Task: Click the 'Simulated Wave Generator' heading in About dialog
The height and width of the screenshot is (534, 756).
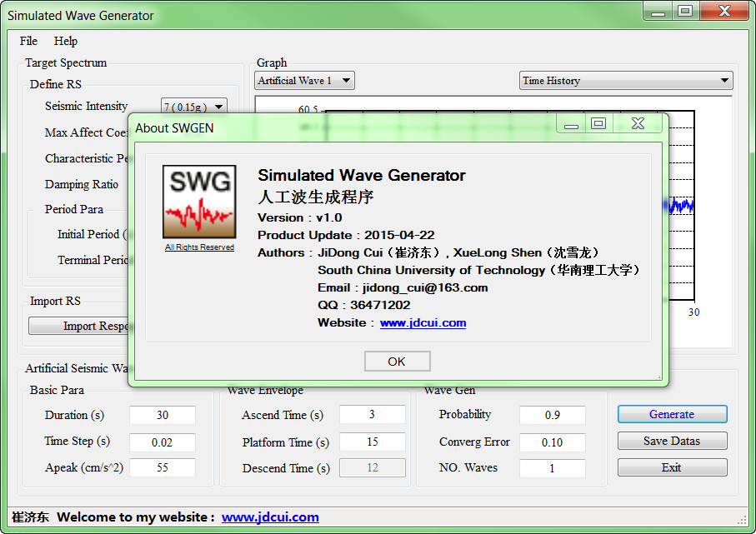Action: click(362, 175)
